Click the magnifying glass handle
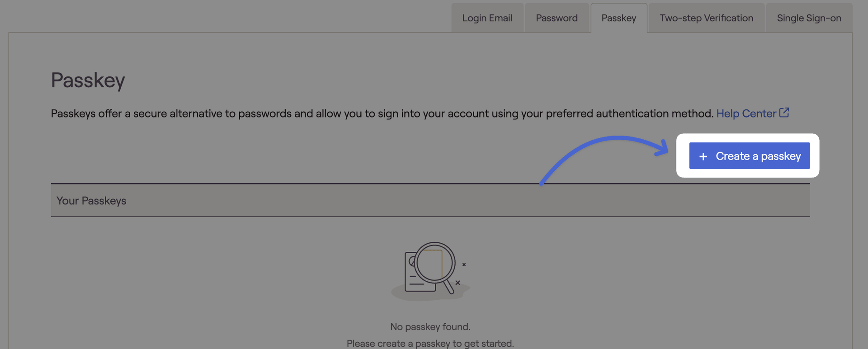868x349 pixels. [x=449, y=288]
